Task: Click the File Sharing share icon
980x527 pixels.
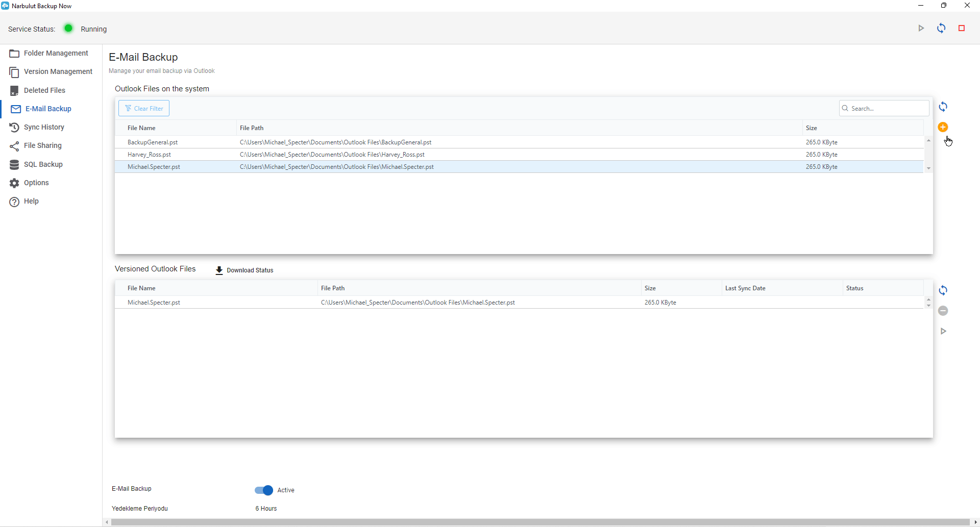Action: pyautogui.click(x=14, y=146)
